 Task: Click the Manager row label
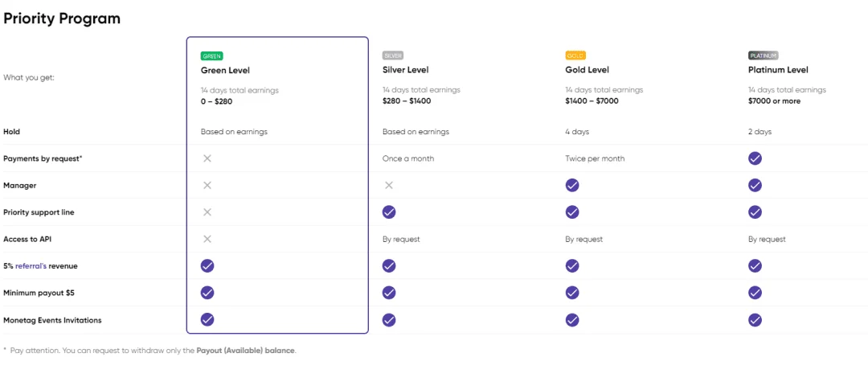click(x=20, y=186)
